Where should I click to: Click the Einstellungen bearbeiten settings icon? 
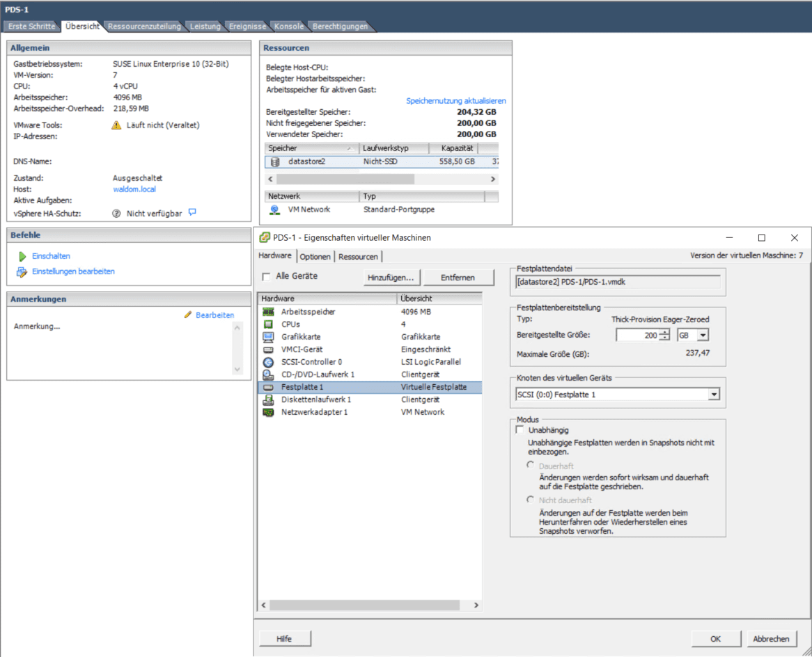pyautogui.click(x=22, y=272)
